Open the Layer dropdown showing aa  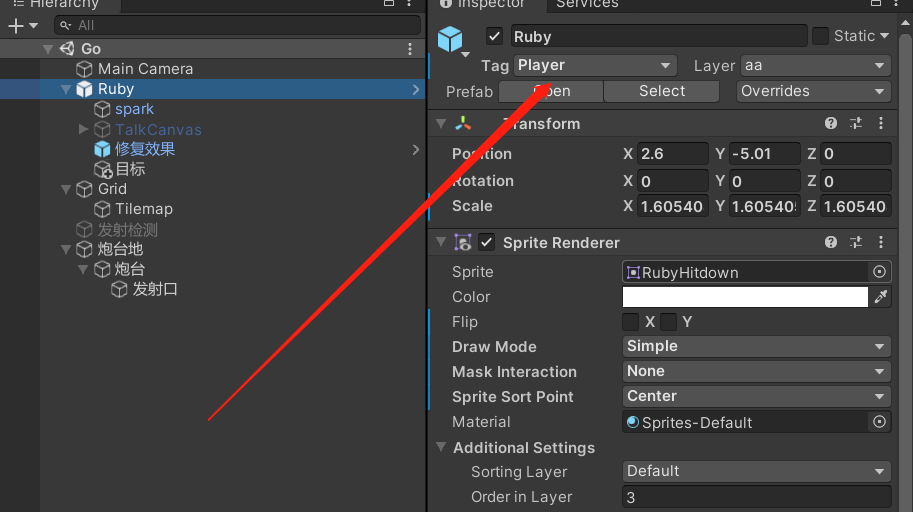(x=815, y=65)
